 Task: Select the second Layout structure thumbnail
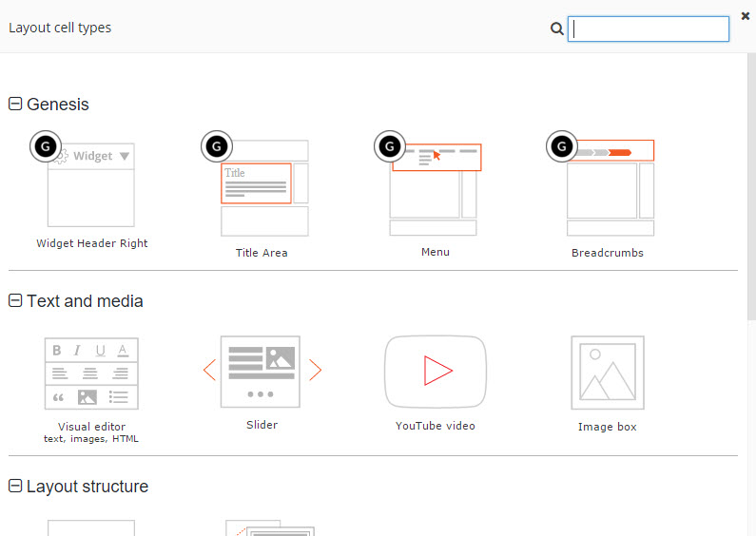(270, 527)
